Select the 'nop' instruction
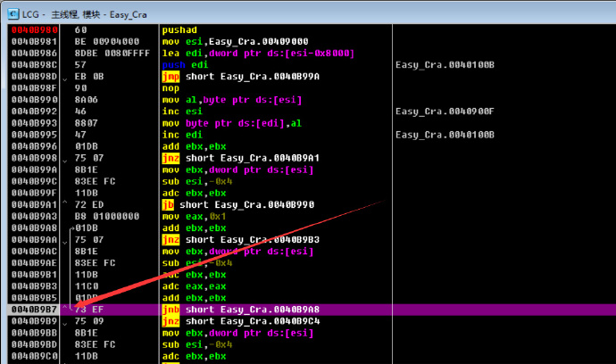The height and width of the screenshot is (364, 616). coord(171,88)
